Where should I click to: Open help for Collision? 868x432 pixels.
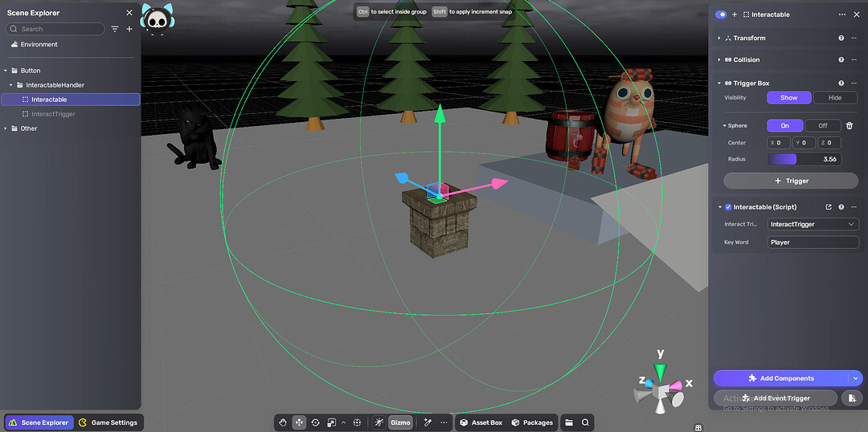pos(841,59)
